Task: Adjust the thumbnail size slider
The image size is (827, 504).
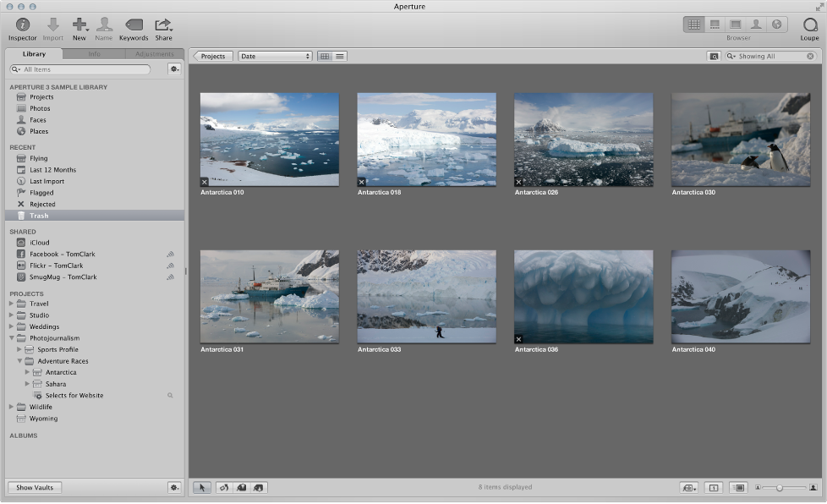Action: click(x=779, y=488)
